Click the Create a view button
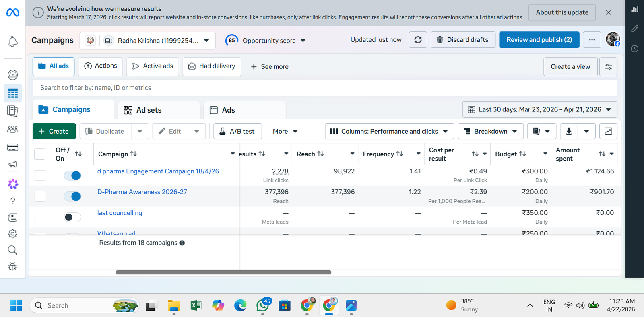644x317 pixels. (570, 67)
